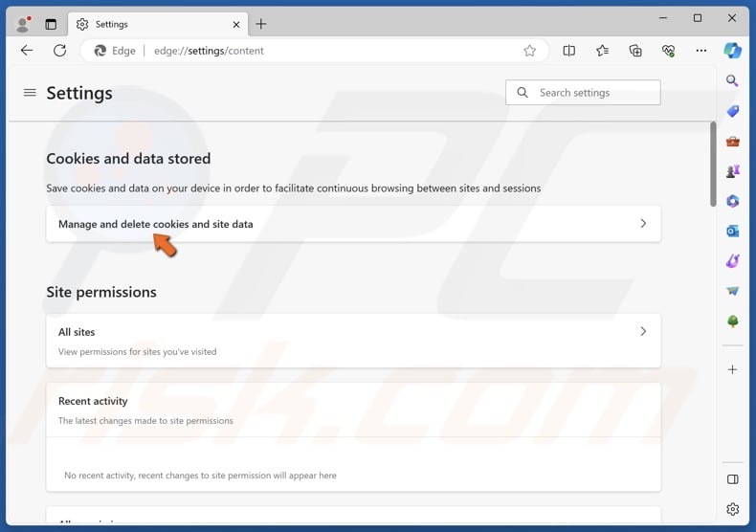This screenshot has width=756, height=532.
Task: Open the Favorites list
Action: pyautogui.click(x=602, y=51)
